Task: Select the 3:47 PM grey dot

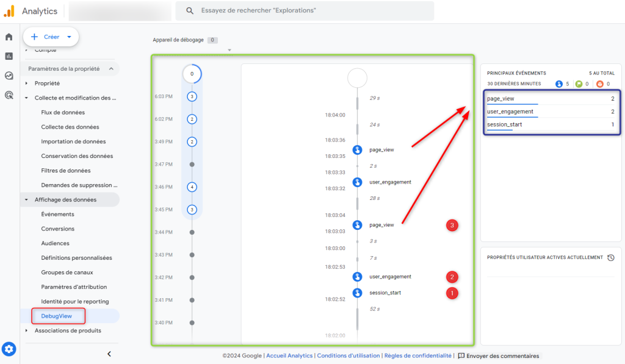Action: point(192,164)
